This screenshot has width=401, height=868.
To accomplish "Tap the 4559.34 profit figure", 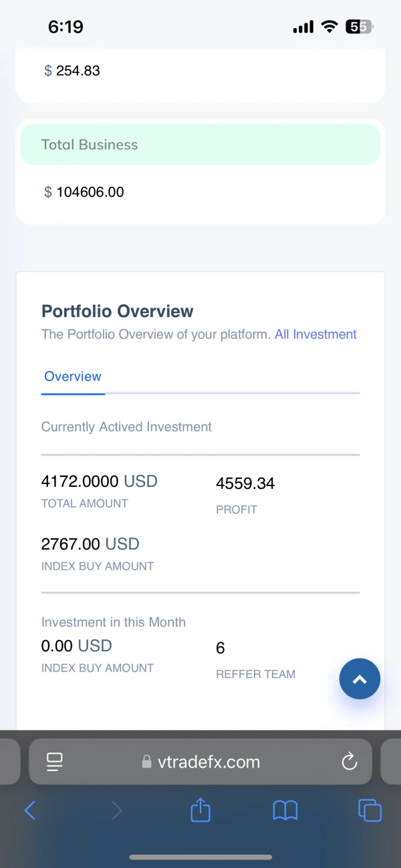I will (x=245, y=483).
